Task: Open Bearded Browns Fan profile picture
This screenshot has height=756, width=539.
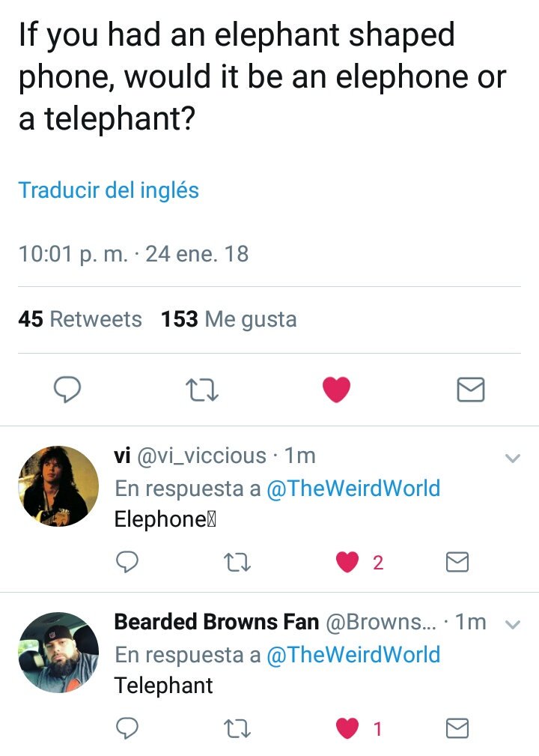Action: coord(58,653)
